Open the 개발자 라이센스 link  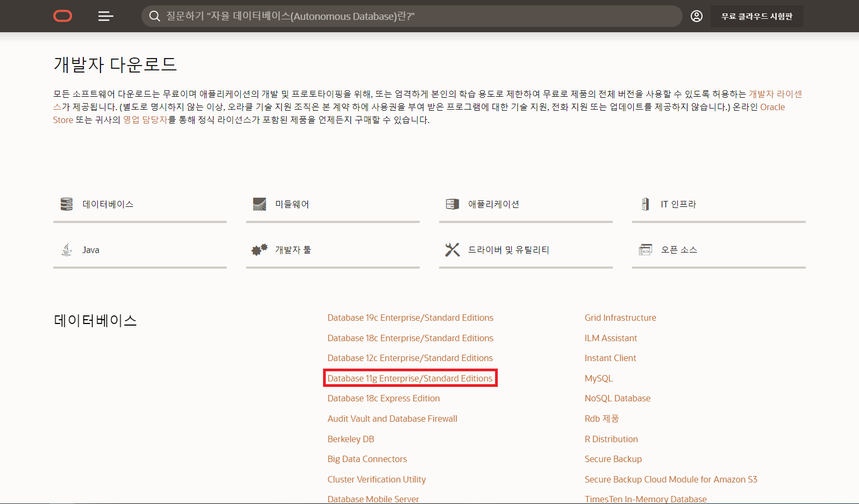(x=775, y=94)
